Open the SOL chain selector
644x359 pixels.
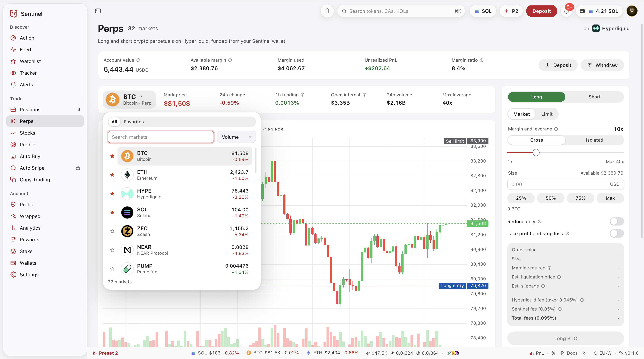coord(483,11)
